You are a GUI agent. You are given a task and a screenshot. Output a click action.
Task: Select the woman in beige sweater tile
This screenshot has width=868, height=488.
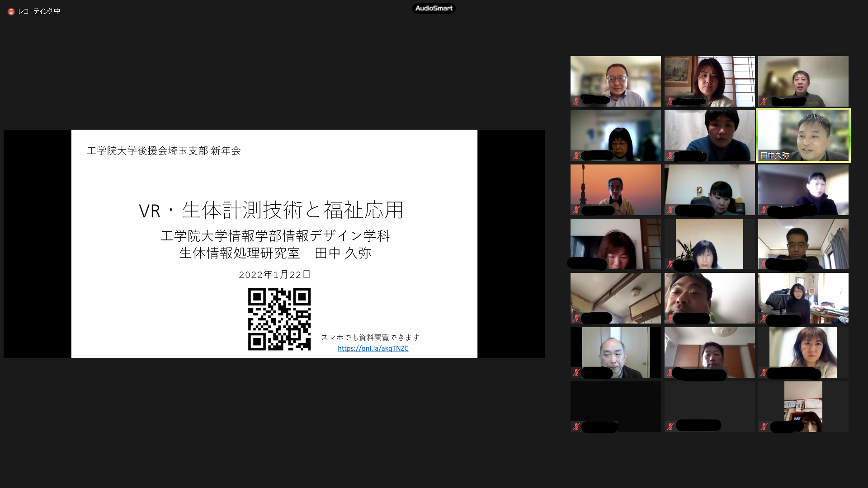pos(803,352)
